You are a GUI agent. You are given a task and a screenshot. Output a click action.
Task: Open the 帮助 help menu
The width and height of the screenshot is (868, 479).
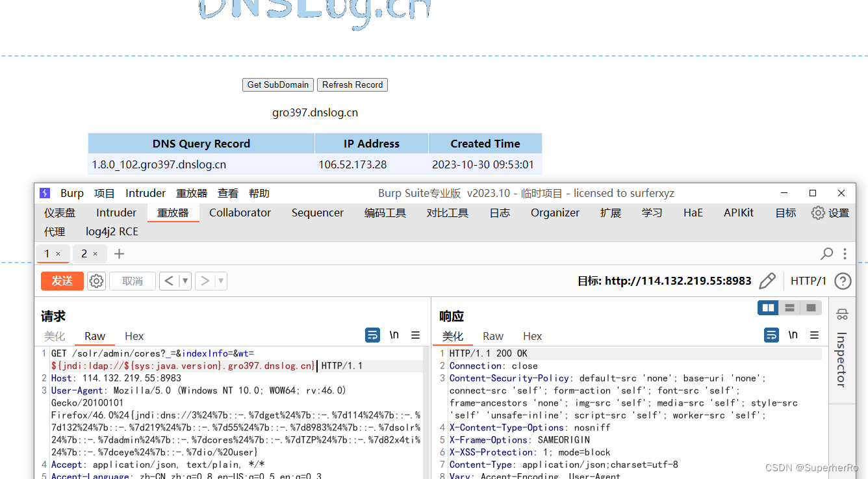pos(259,193)
